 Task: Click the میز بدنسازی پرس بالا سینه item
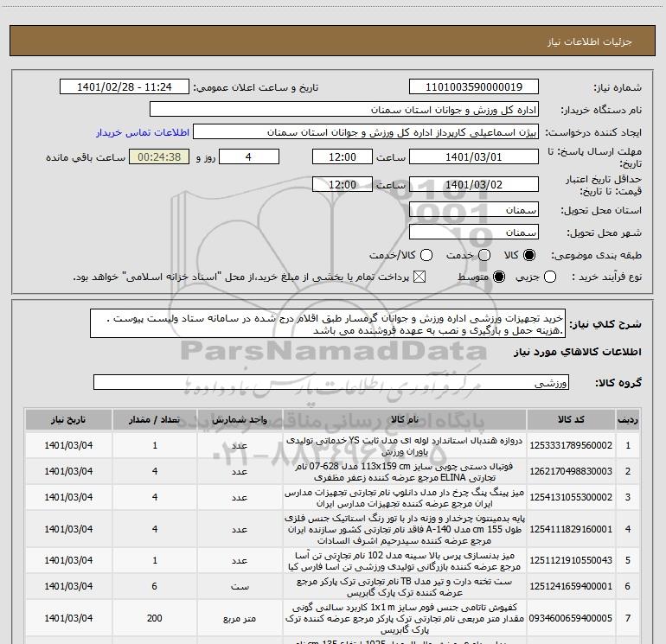(405, 561)
